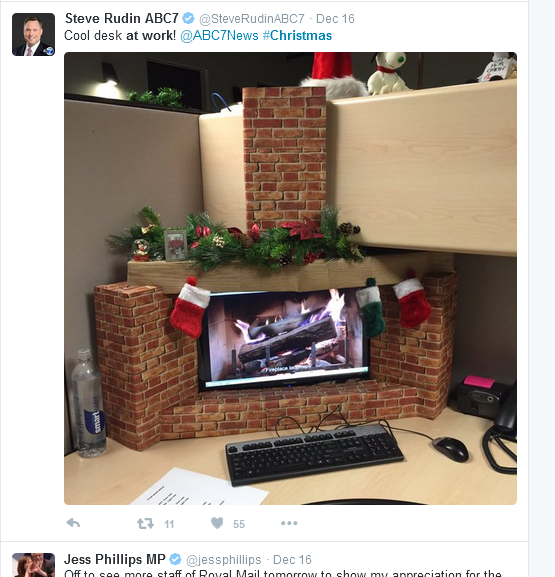Click the Steve Rudin ABC7 display name

point(121,18)
